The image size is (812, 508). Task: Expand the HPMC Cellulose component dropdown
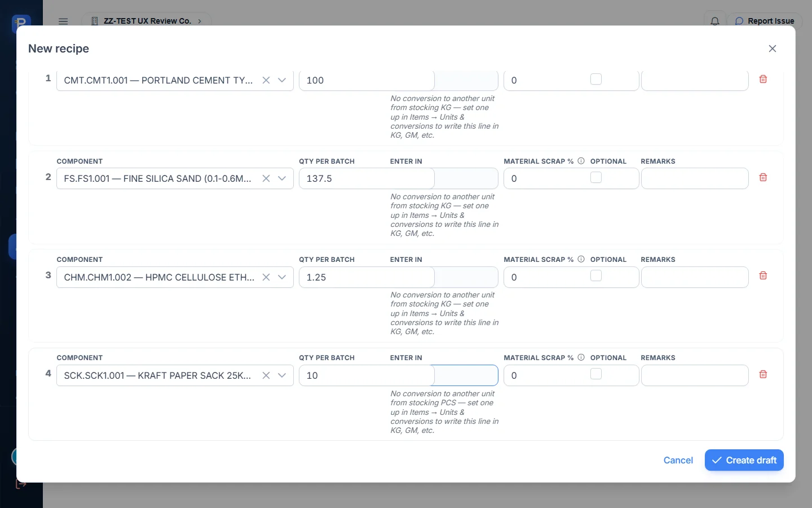click(282, 277)
